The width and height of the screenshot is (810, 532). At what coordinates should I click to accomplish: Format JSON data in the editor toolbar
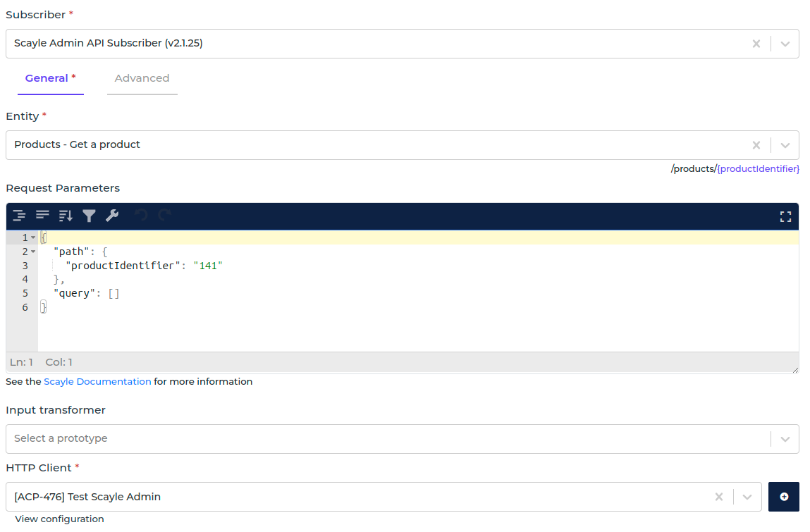19,216
